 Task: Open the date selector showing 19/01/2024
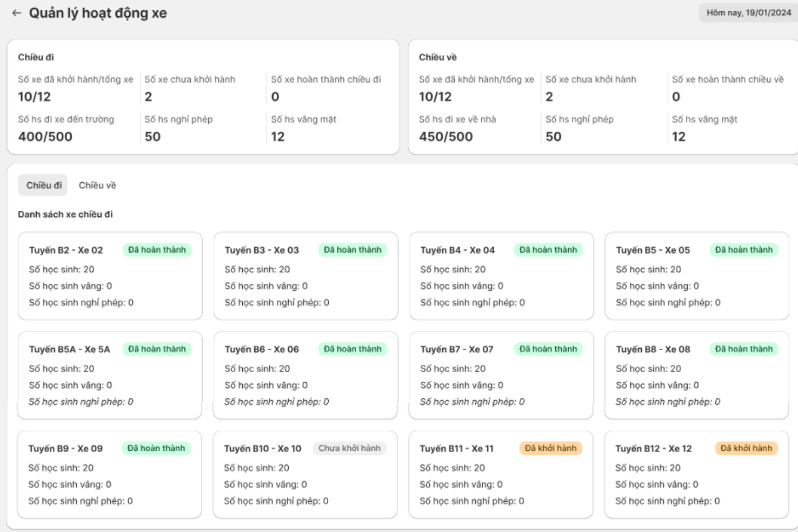point(748,13)
